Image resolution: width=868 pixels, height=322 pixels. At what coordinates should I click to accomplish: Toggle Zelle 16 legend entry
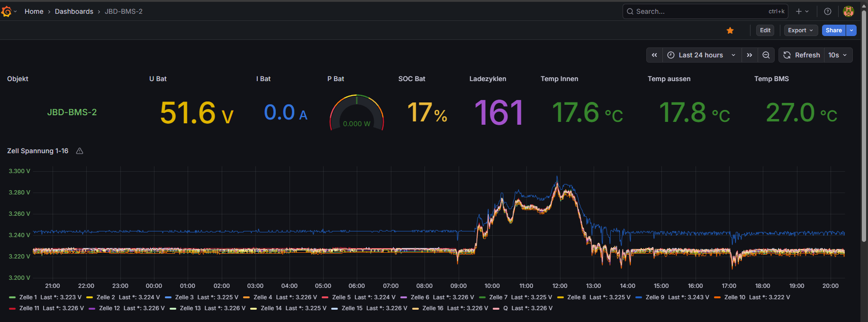click(433, 308)
